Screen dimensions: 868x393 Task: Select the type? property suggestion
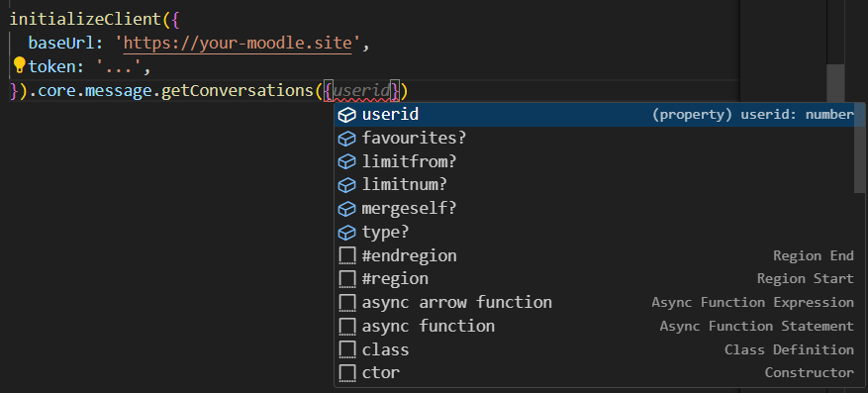click(x=595, y=232)
